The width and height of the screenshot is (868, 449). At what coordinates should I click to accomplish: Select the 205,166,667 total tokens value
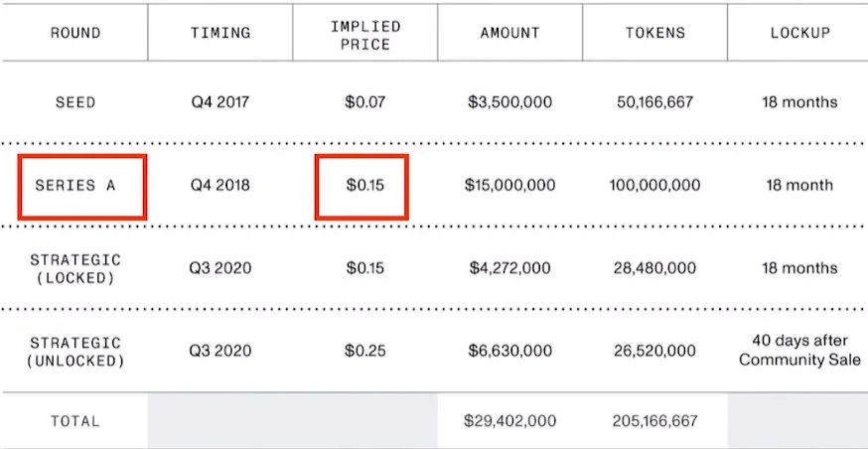655,421
